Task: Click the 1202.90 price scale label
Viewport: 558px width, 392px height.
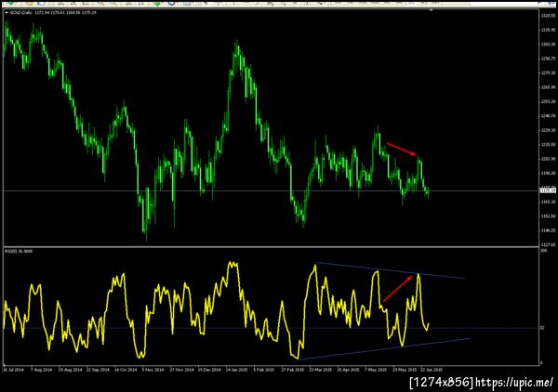Action: 548,159
